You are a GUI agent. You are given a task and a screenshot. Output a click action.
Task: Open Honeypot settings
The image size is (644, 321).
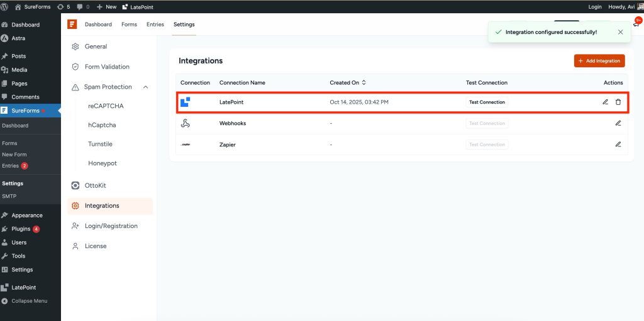(x=103, y=163)
